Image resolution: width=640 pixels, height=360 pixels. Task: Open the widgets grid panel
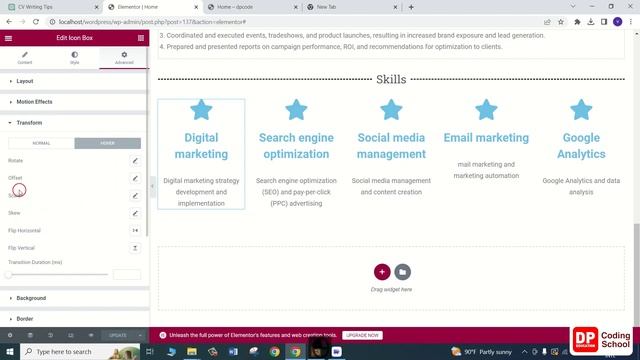(141, 38)
